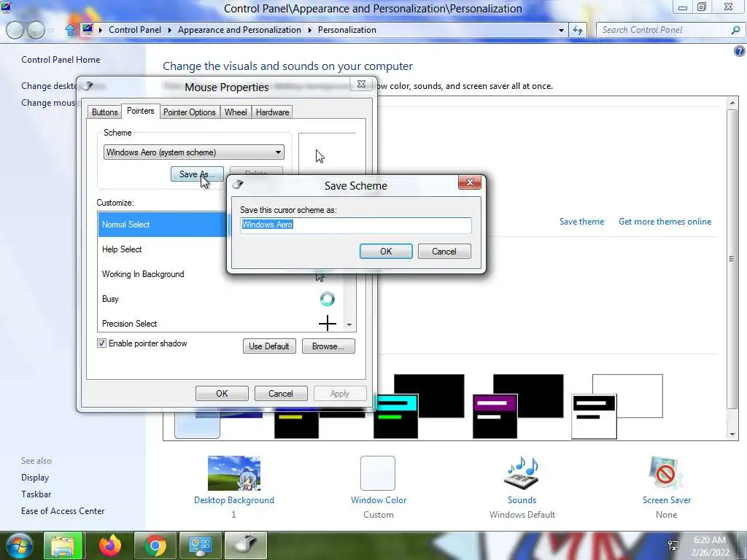Click the taskbar clock
The height and width of the screenshot is (560, 747).
710,546
